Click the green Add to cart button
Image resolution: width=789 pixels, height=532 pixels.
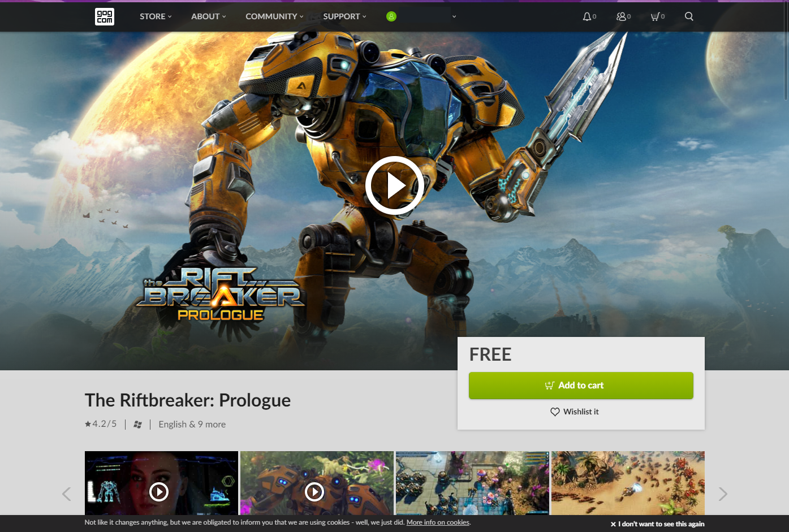581,386
